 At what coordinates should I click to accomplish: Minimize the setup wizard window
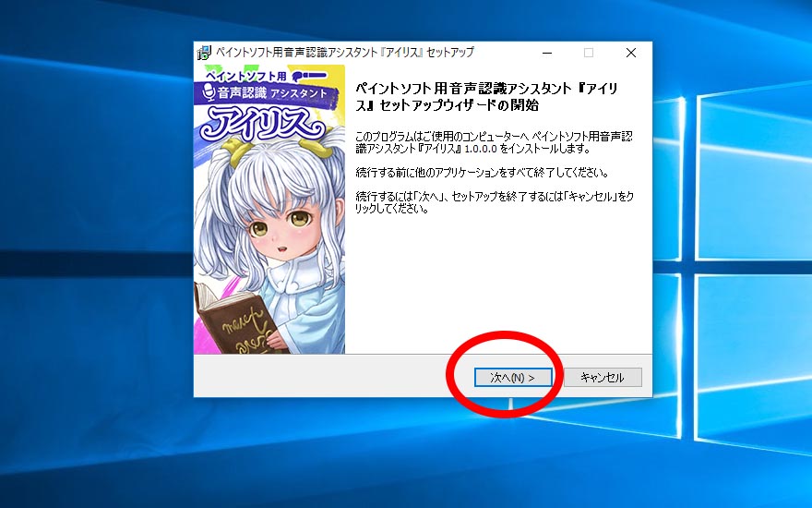point(547,53)
